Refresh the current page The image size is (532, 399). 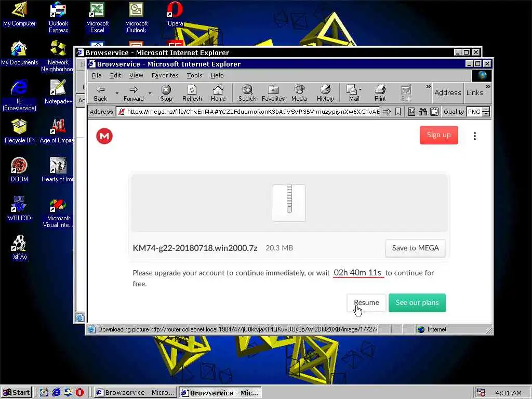point(192,93)
